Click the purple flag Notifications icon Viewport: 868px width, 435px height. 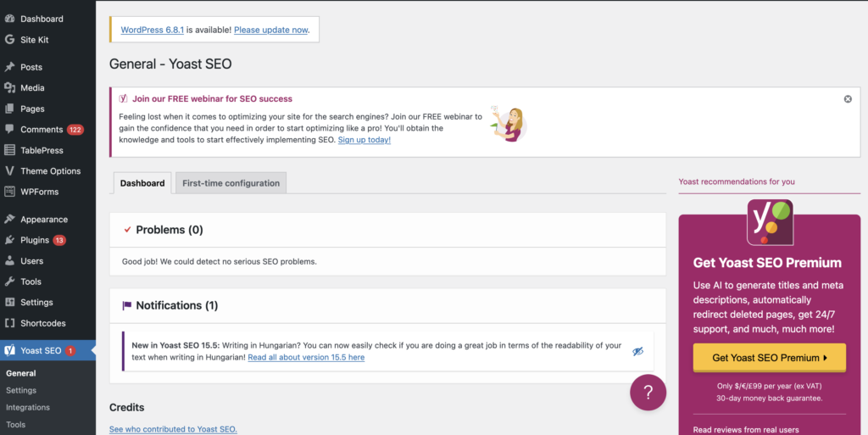[127, 305]
